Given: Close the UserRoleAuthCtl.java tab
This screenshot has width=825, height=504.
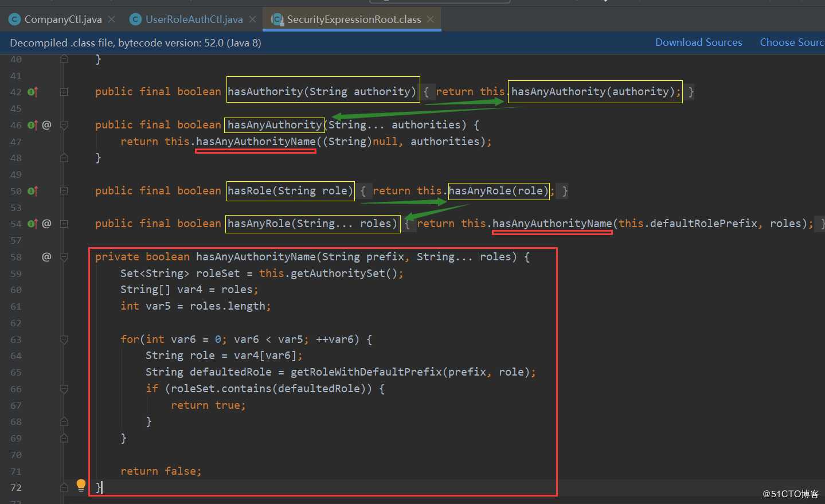Looking at the screenshot, I should [252, 19].
